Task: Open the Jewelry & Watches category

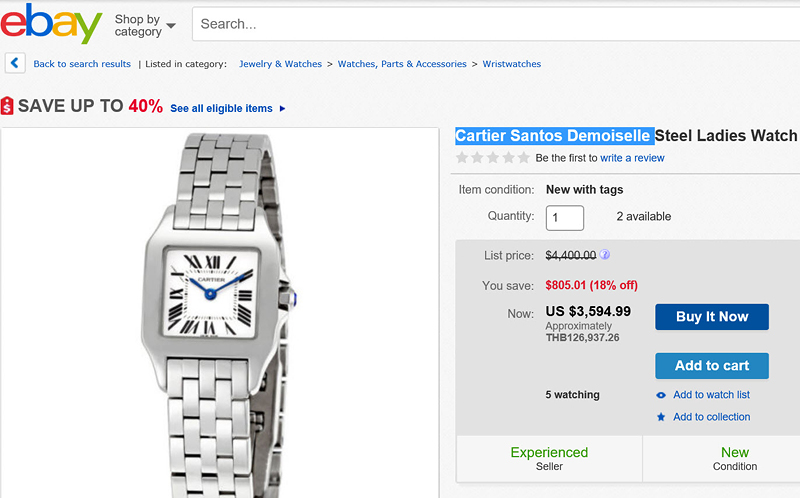Action: pyautogui.click(x=280, y=64)
